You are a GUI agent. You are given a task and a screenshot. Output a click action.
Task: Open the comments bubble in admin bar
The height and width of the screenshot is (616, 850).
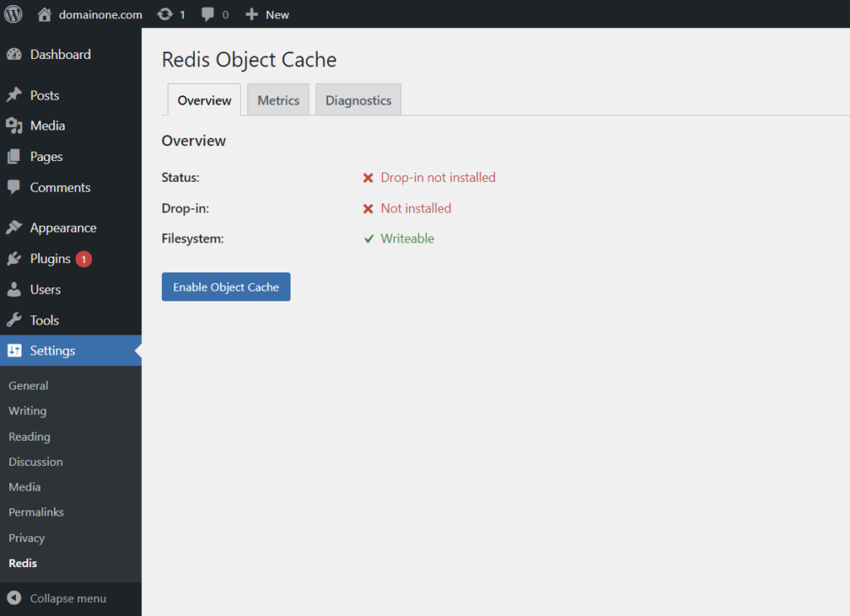point(208,14)
